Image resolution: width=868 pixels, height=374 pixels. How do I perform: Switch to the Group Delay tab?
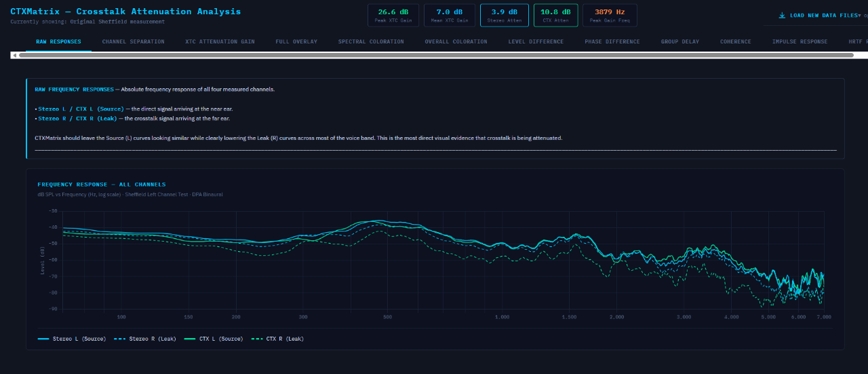(680, 41)
